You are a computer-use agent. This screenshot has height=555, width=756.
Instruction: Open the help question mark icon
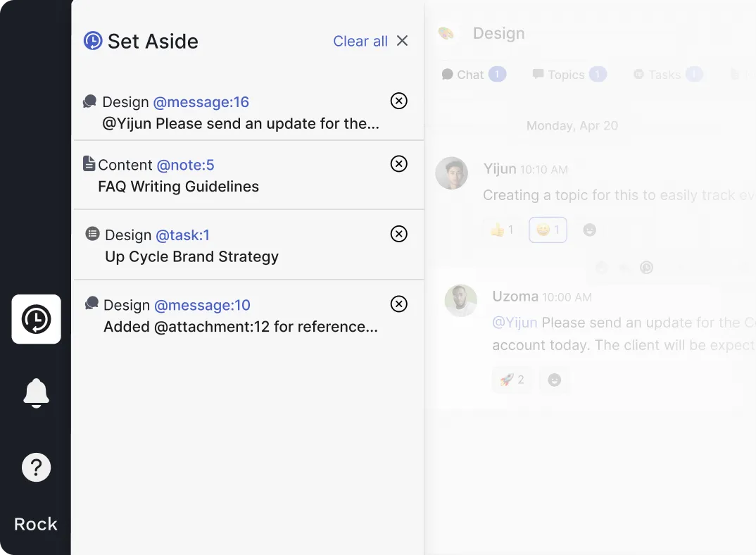click(36, 467)
